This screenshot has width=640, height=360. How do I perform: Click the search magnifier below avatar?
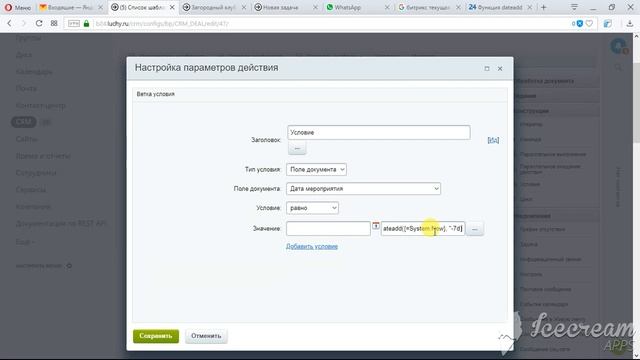(x=619, y=67)
